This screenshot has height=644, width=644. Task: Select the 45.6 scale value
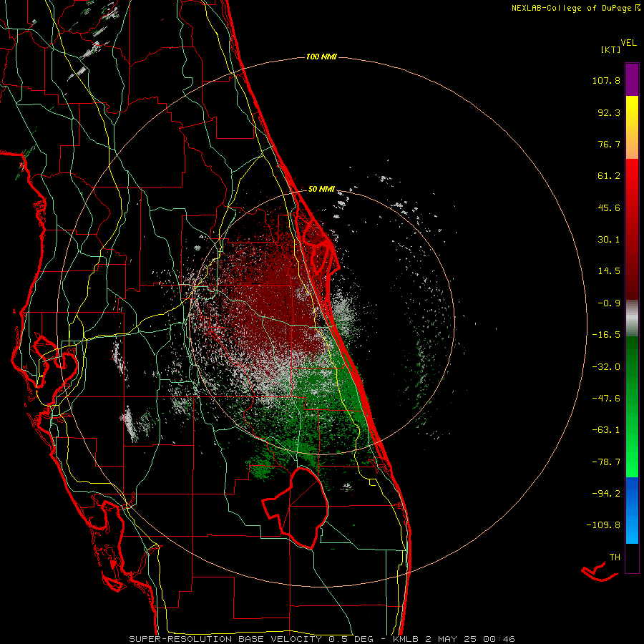click(609, 208)
